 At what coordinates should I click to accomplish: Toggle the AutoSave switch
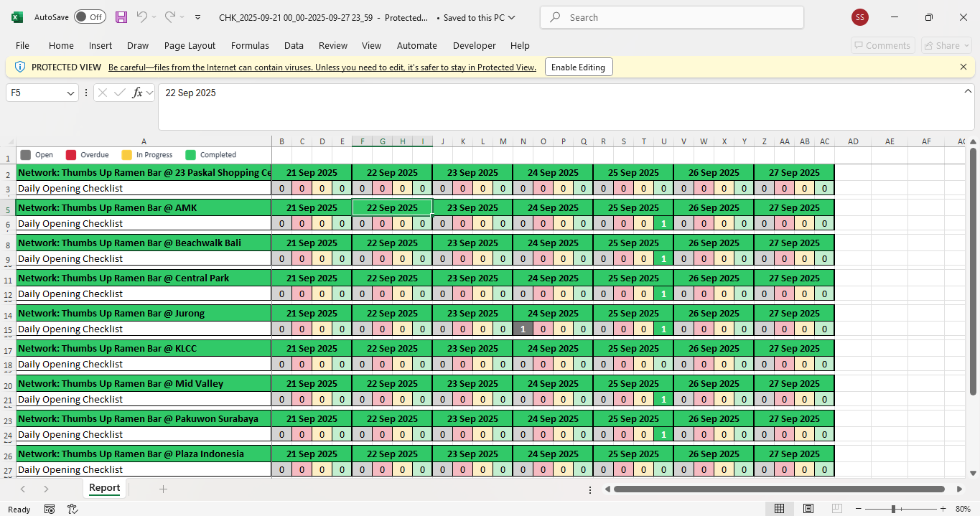(89, 17)
